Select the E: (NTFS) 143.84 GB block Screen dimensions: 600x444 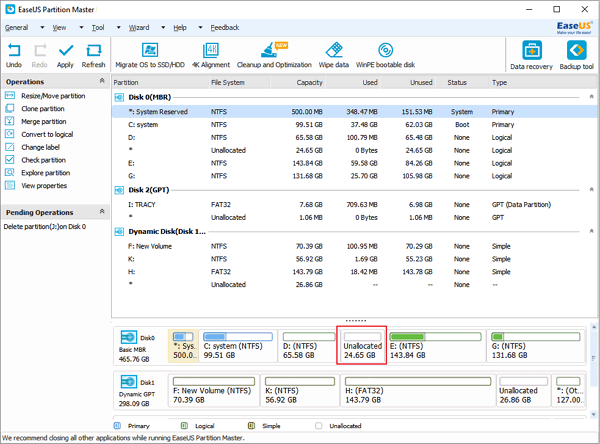[435, 346]
